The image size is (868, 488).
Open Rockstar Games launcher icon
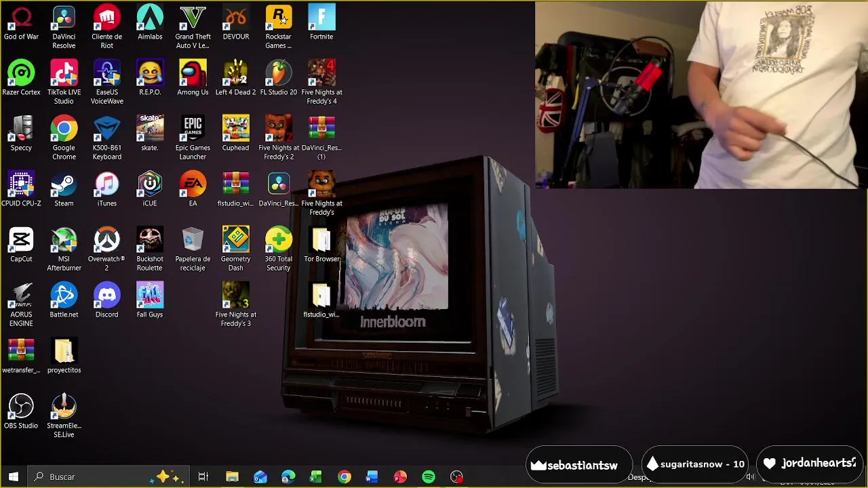point(278,28)
